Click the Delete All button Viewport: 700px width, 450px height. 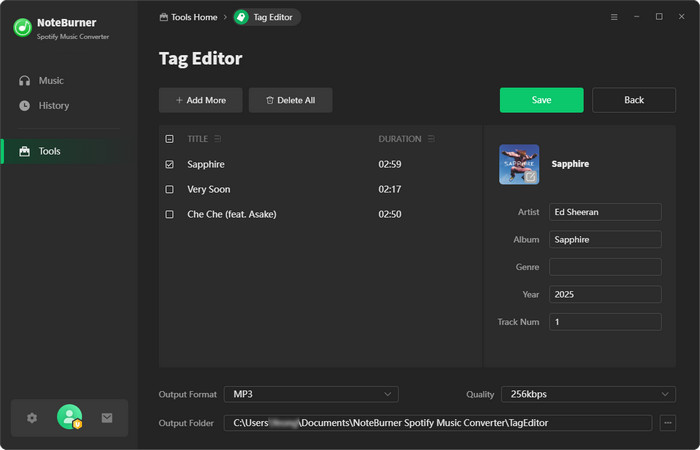(291, 100)
